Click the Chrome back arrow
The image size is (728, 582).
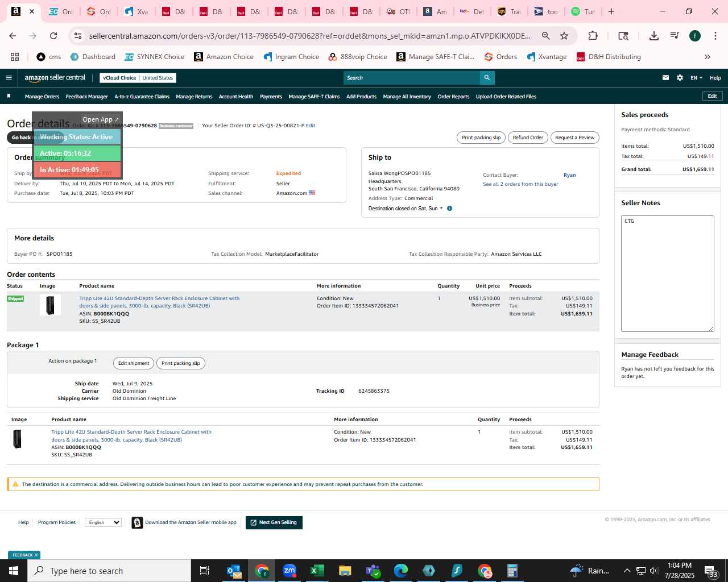(13, 36)
